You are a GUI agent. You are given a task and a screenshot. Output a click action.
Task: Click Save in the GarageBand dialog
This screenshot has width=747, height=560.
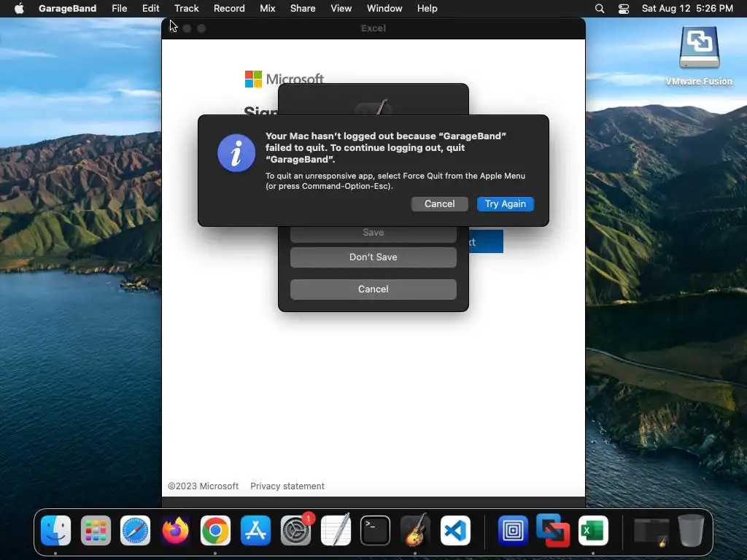(x=373, y=233)
